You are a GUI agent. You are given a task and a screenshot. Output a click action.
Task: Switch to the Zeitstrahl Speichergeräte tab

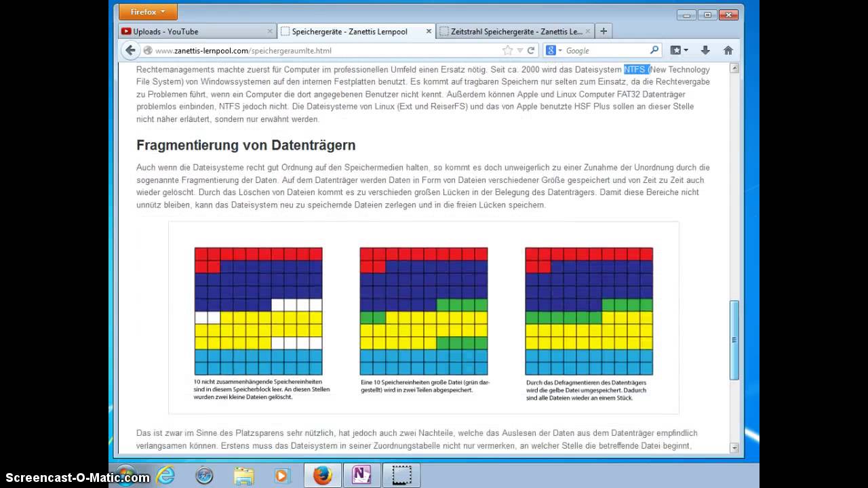tap(515, 31)
